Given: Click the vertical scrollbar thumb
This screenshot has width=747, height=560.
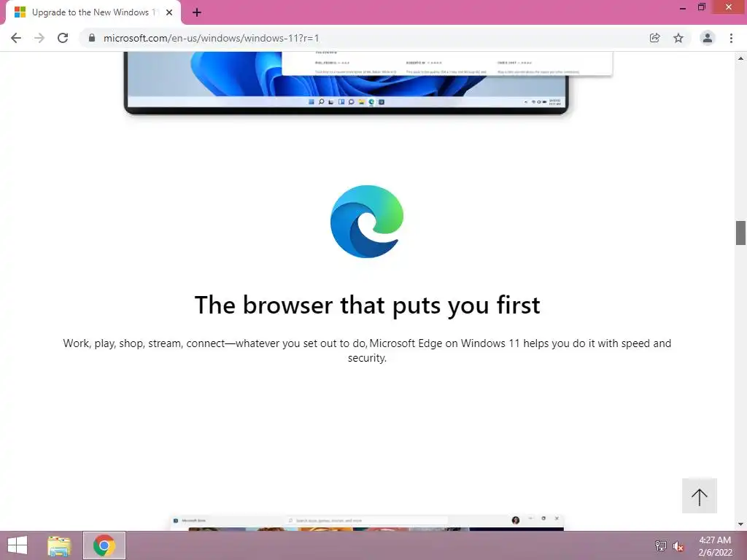Looking at the screenshot, I should pyautogui.click(x=741, y=233).
